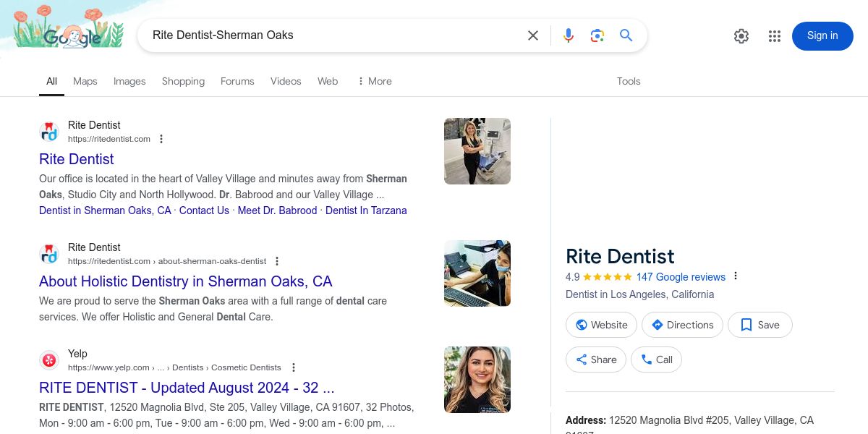Open 147 Google reviews link
868x434 pixels.
pos(681,277)
